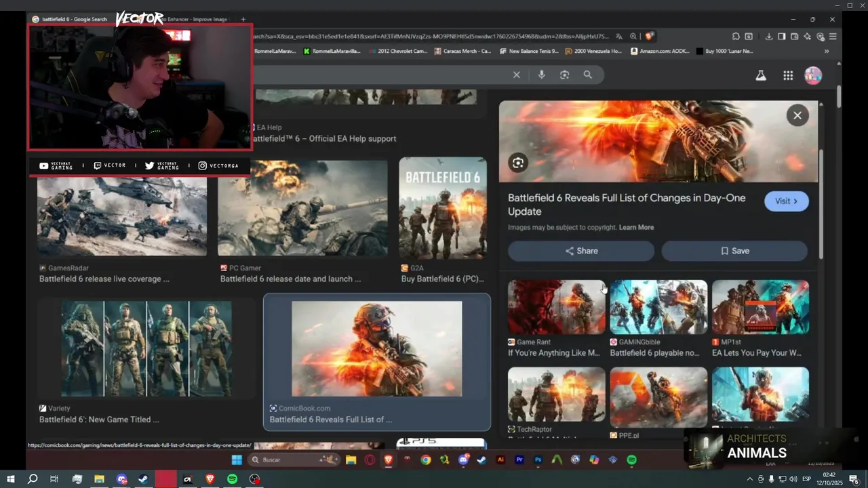Open the GAMINGbible related image

click(x=658, y=307)
